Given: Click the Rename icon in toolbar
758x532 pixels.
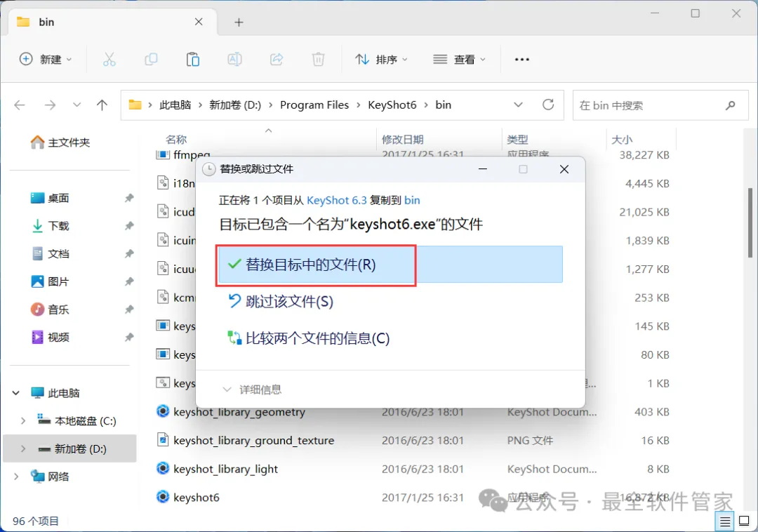Looking at the screenshot, I should click(234, 60).
